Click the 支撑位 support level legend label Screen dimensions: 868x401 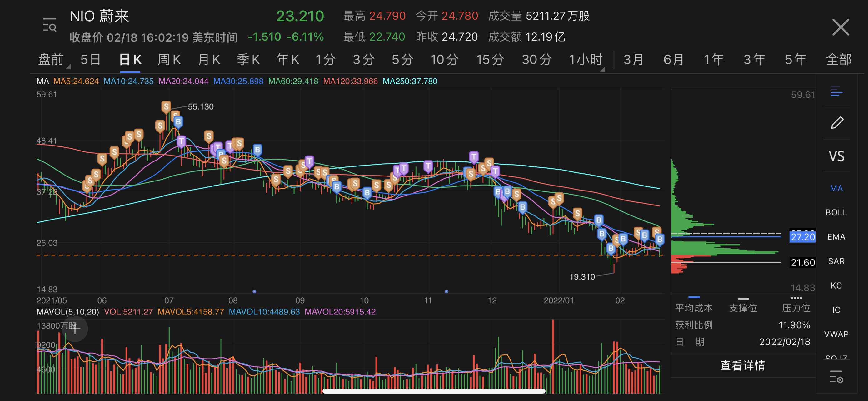743,307
